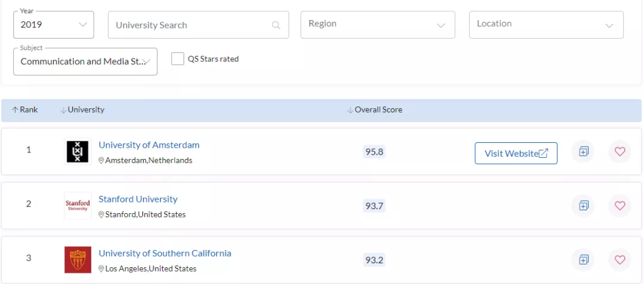644x284 pixels.
Task: Favorite University of Amsterdam with heart icon
Action: coord(620,152)
